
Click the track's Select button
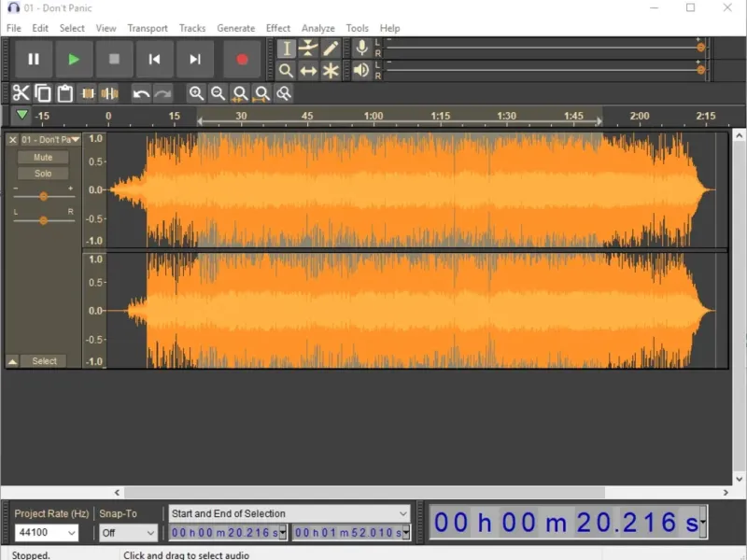click(x=44, y=361)
